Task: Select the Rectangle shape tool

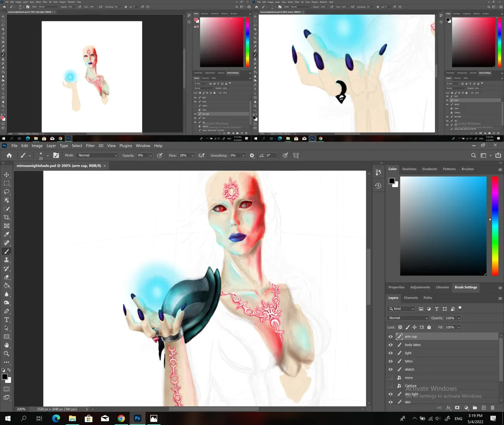Action: 7,337
